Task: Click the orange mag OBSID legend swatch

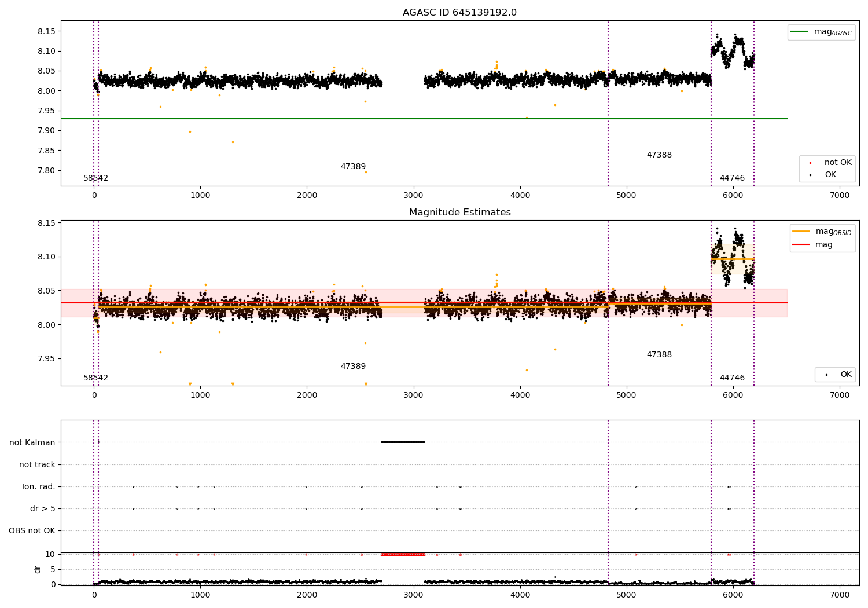Action: click(x=801, y=232)
